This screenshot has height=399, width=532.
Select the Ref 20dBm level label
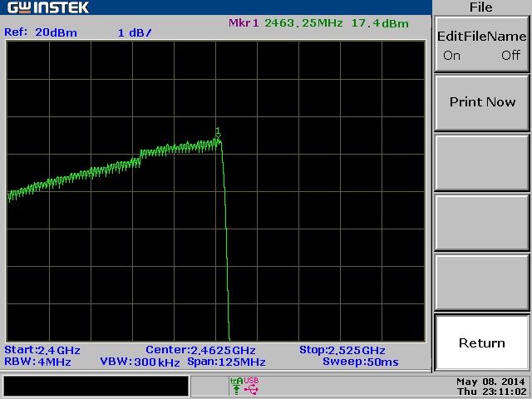[41, 32]
